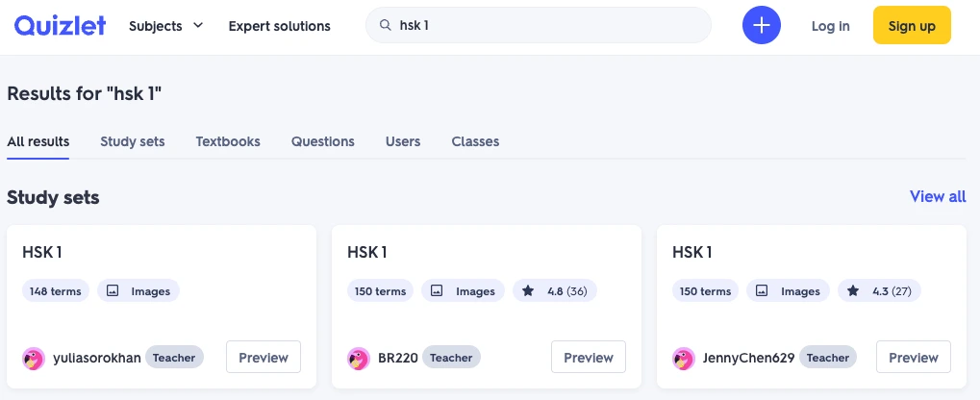Click the Images badge on yuliasorokhan's set

pyautogui.click(x=138, y=290)
